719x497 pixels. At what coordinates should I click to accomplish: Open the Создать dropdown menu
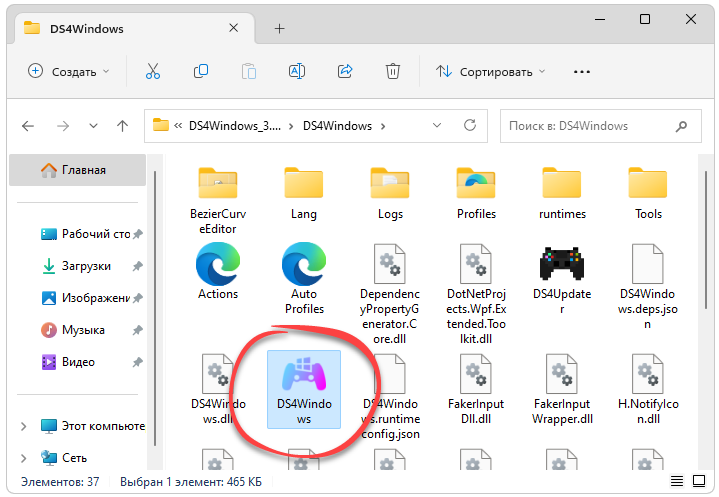69,72
